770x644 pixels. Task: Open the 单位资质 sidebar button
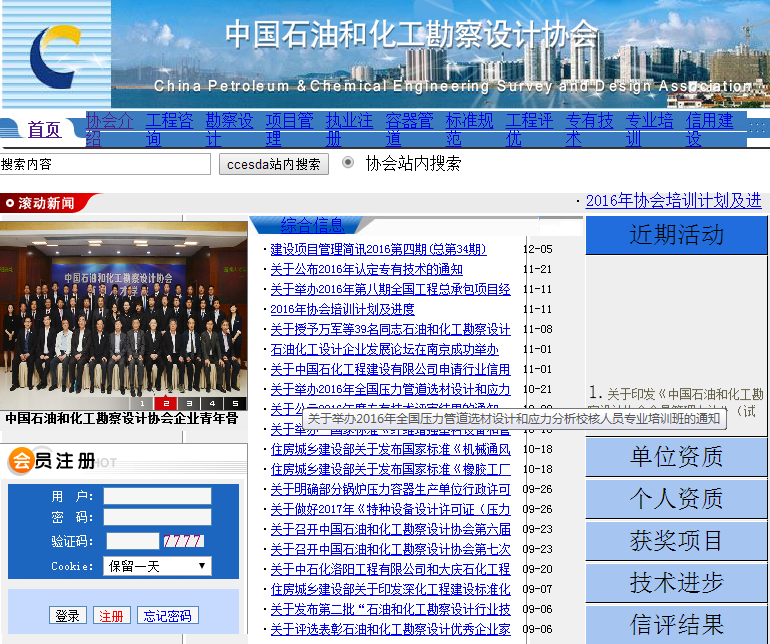pyautogui.click(x=676, y=457)
